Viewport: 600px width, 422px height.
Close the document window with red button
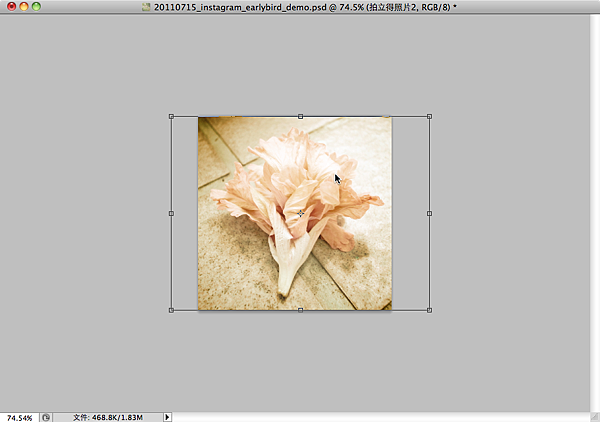[11, 7]
